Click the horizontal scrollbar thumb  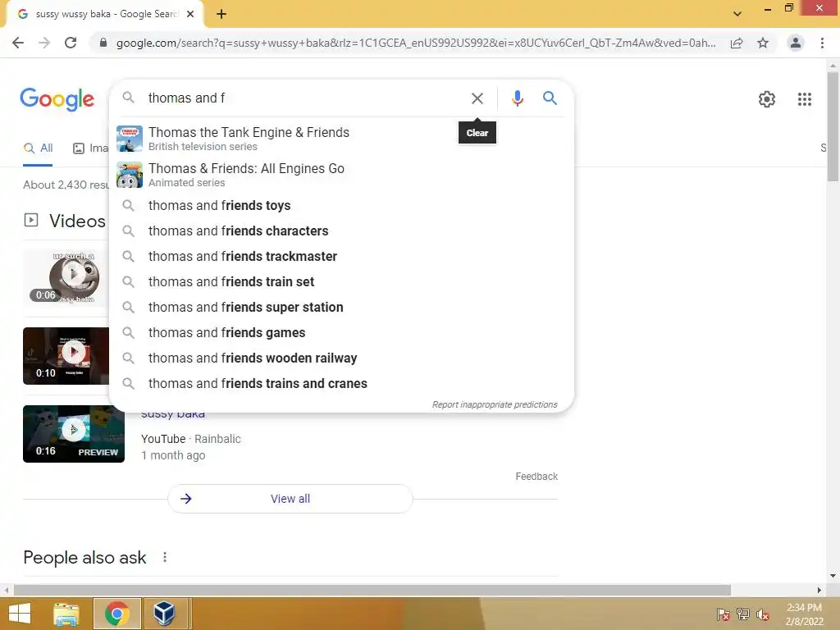[372, 590]
